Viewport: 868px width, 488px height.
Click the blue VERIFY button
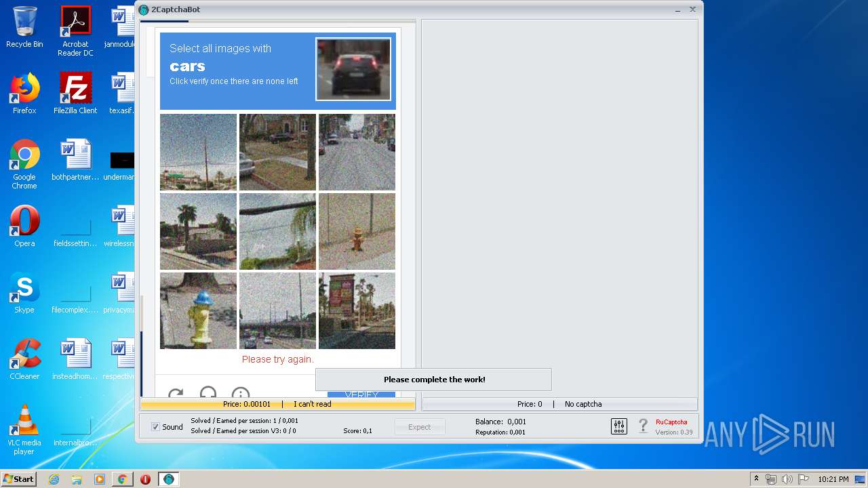tap(361, 394)
